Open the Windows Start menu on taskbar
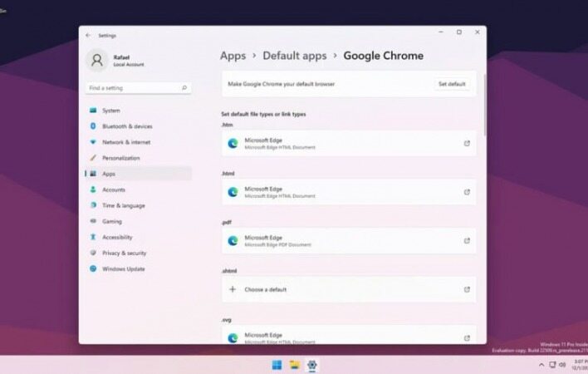The width and height of the screenshot is (588, 374). (x=277, y=365)
